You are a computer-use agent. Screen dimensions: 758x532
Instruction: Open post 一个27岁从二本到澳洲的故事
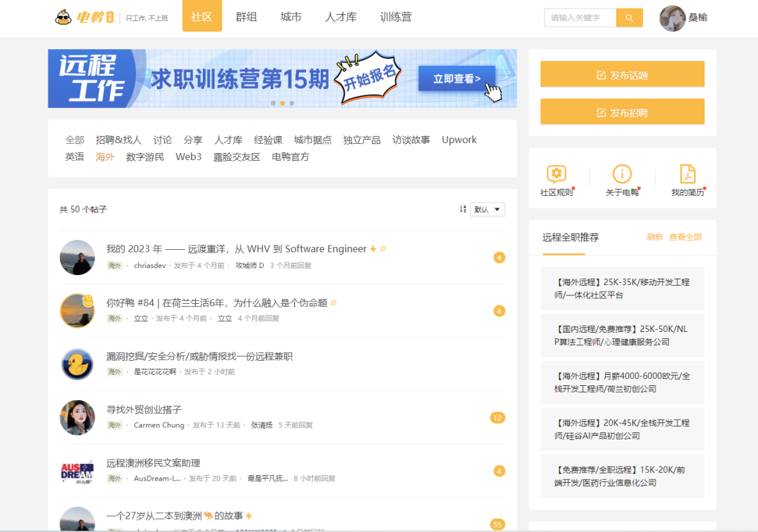(x=175, y=516)
